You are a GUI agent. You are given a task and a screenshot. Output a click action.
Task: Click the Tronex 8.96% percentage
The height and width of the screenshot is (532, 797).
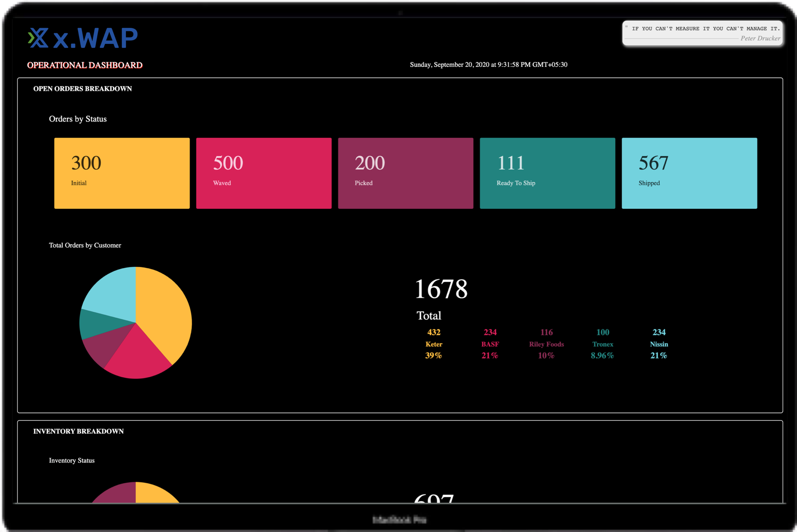602,355
